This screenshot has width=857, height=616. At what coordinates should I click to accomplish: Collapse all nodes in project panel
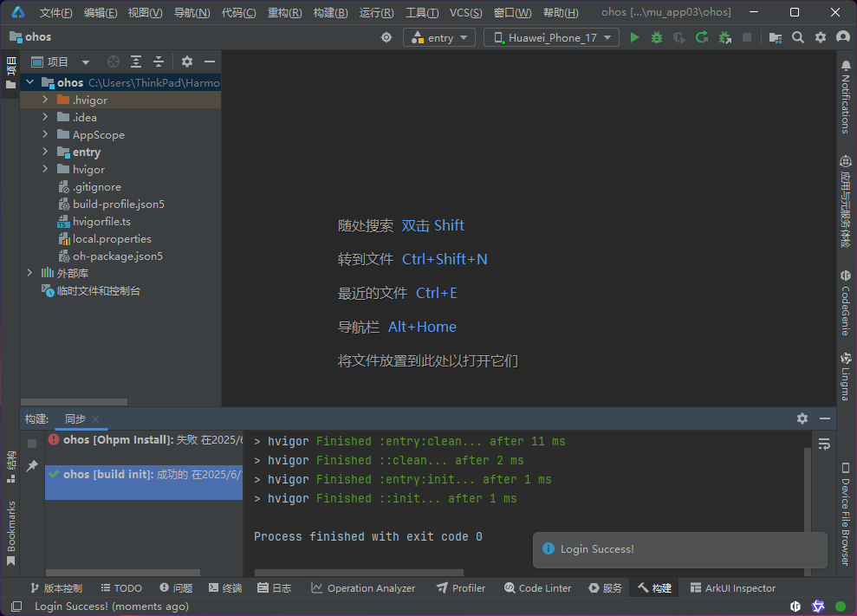159,62
